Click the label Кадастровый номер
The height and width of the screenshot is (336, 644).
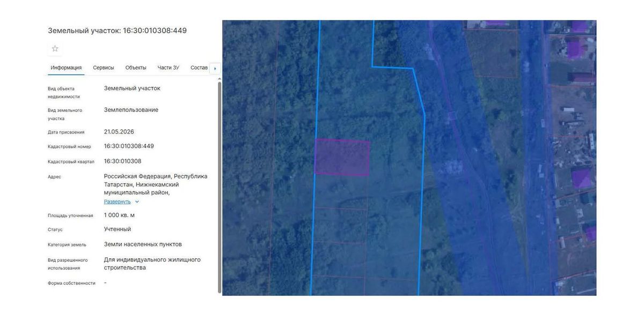(x=69, y=146)
